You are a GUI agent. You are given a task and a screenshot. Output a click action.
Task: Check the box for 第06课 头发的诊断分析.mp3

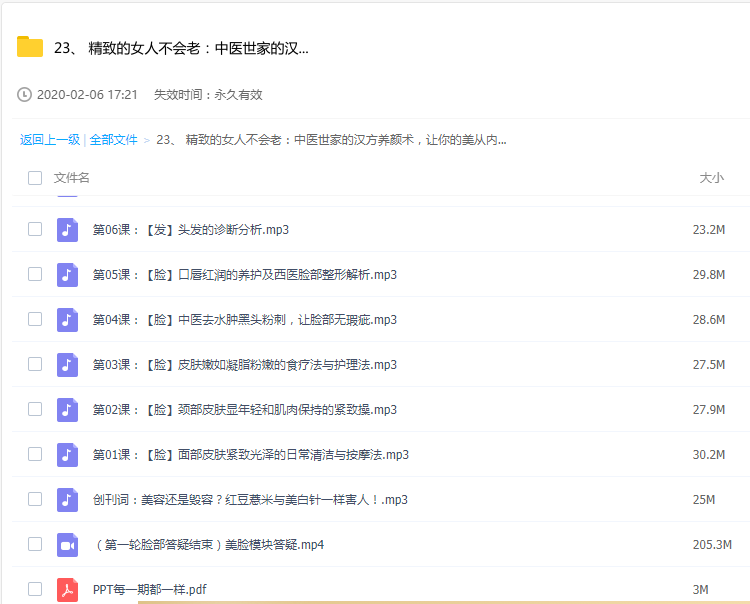click(x=35, y=229)
